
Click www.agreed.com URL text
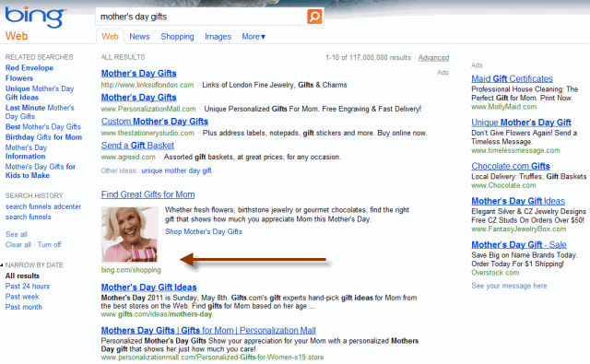tap(128, 157)
